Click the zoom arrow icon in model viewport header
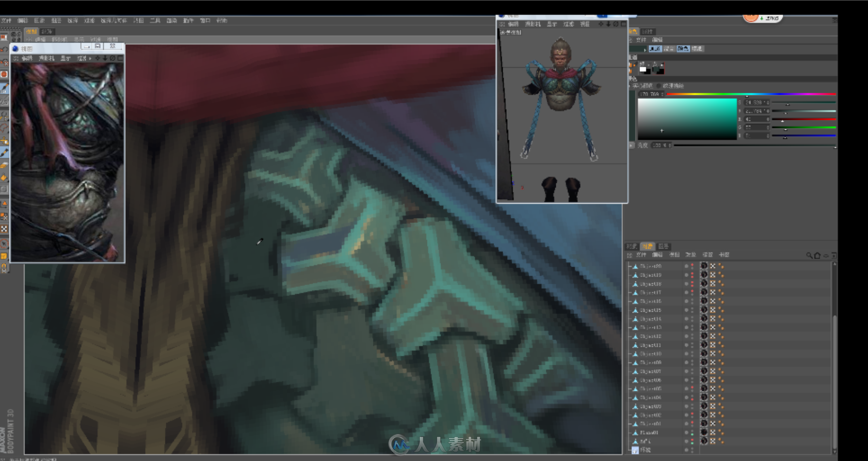 tap(608, 24)
